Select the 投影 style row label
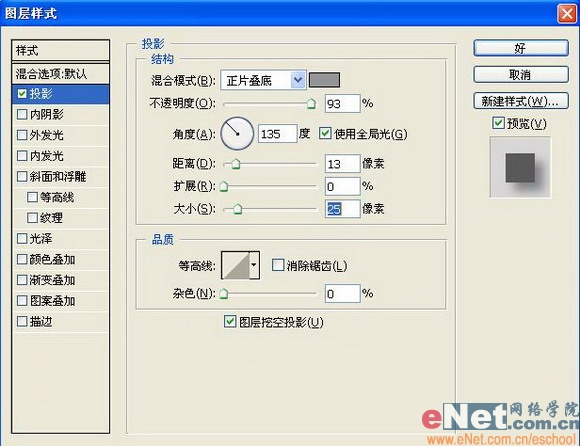Screen dimensions: 580x446 tap(41, 94)
